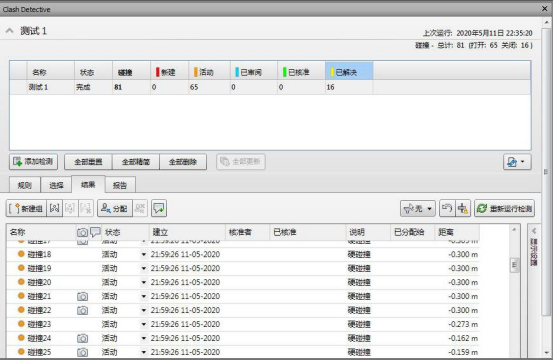
Task: Rerun the test with the 重新运行检测 button
Action: pyautogui.click(x=504, y=208)
